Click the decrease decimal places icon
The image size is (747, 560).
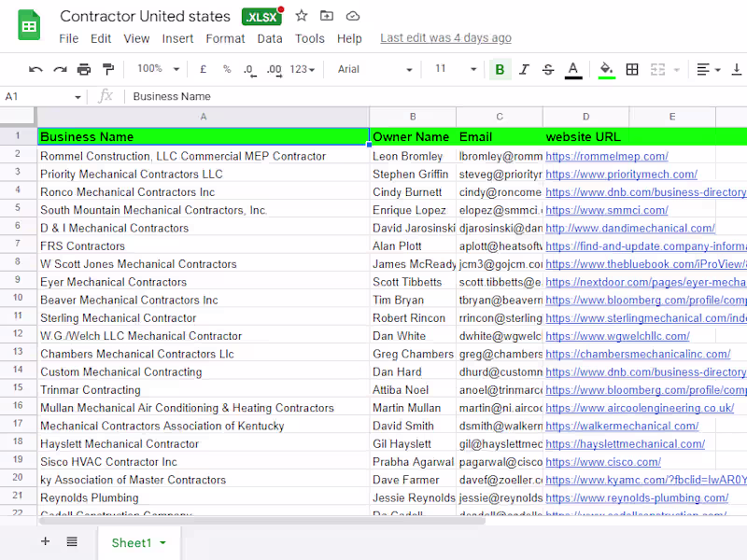247,69
